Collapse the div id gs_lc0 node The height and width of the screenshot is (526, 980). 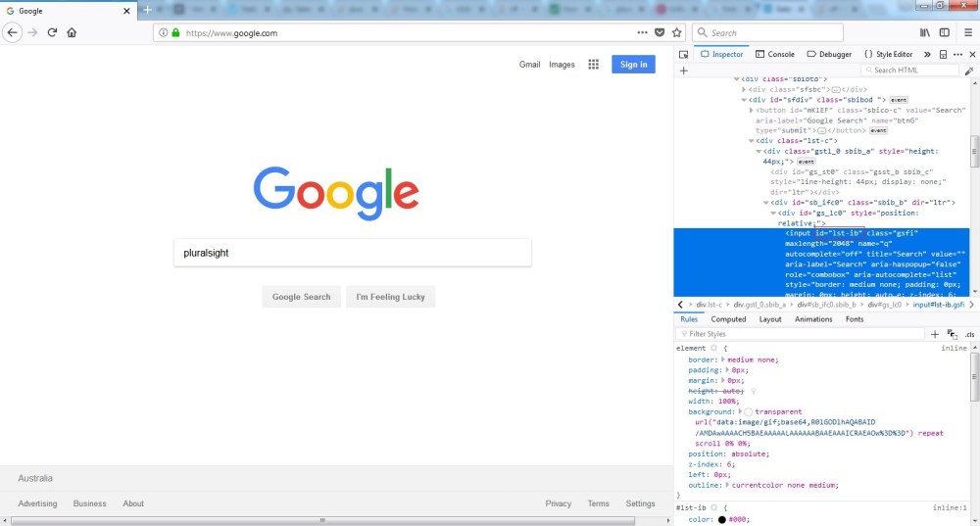click(x=773, y=213)
